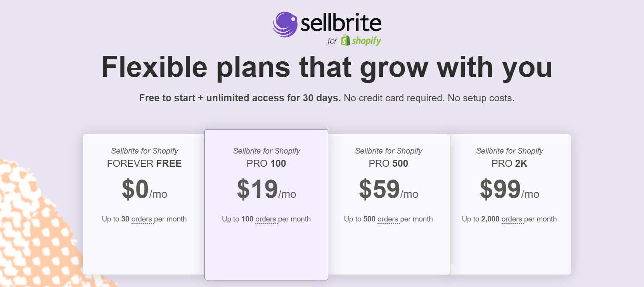
Task: Select the highlighted Pro 100 plan card
Action: coord(266,204)
